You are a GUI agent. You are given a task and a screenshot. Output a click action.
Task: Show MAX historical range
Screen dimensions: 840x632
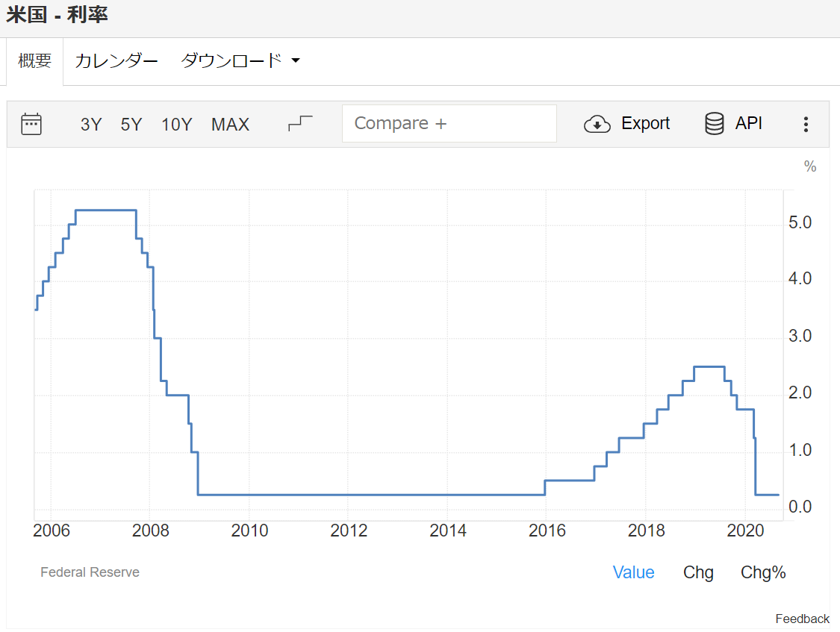pos(230,125)
